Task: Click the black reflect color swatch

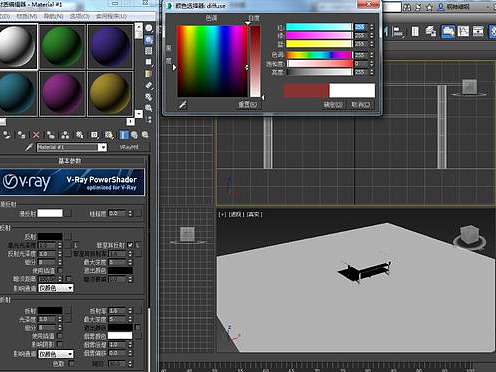Action: coord(50,236)
